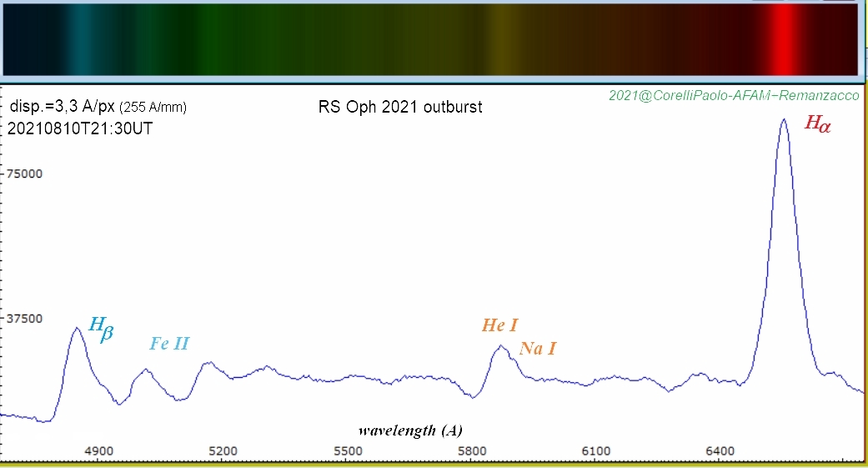Click the 5500 wavelength tick label
Screen dimensions: 868x468
tap(348, 450)
